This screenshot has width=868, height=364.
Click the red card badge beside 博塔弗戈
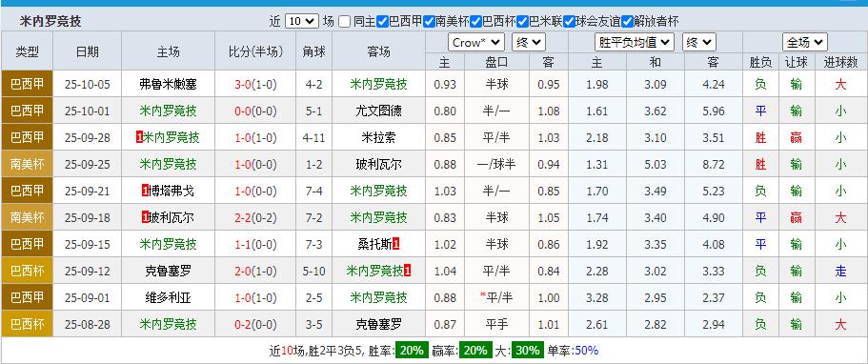[145, 192]
